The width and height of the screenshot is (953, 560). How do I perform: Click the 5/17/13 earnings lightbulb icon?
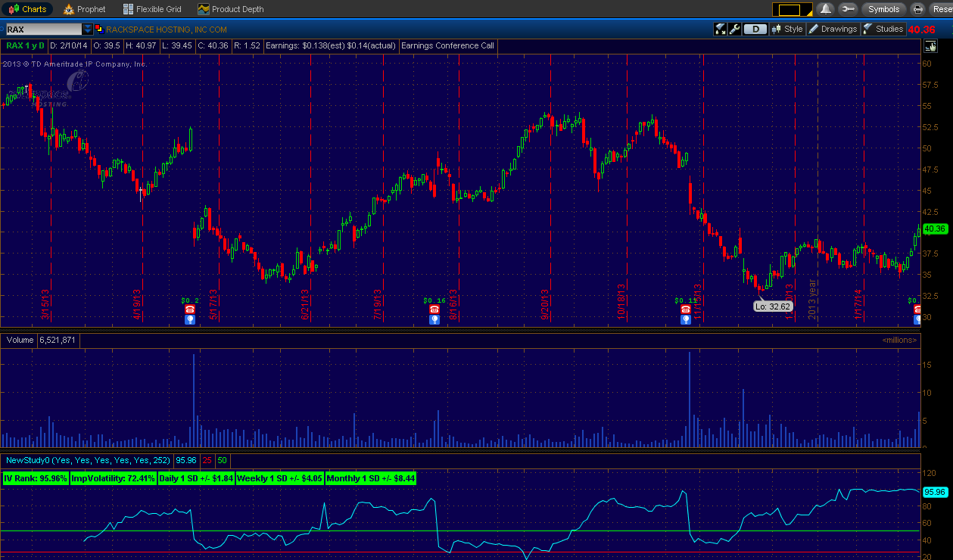[189, 319]
